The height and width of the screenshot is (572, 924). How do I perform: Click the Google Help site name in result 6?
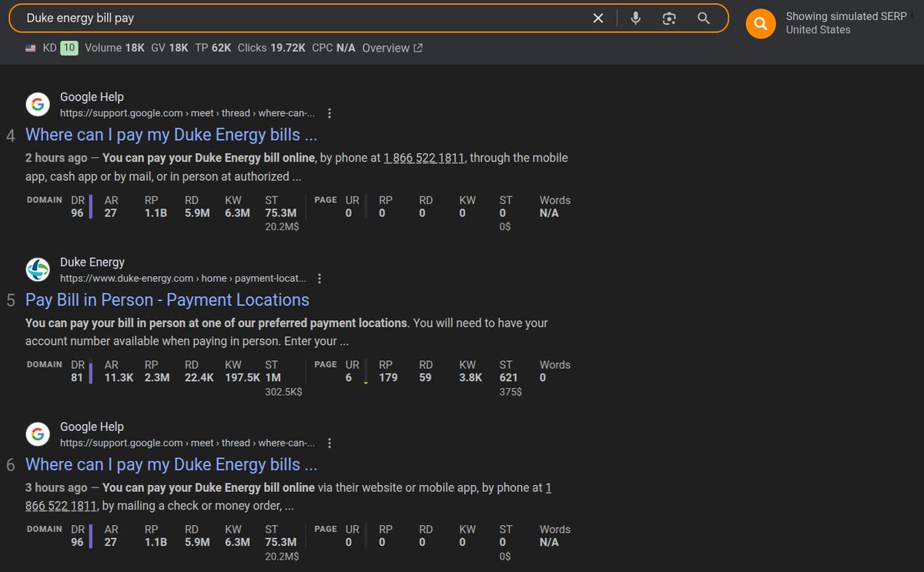pos(92,426)
